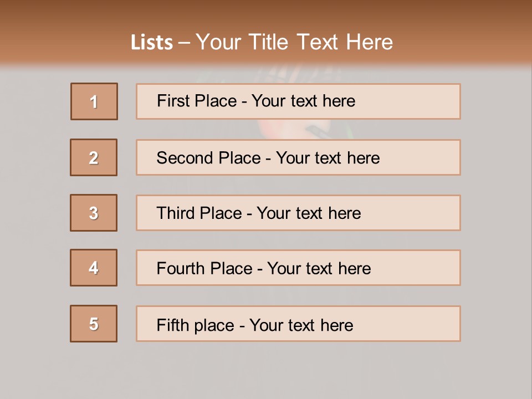The image size is (532, 399).
Task: Click the number 5 square
Action: (x=94, y=324)
